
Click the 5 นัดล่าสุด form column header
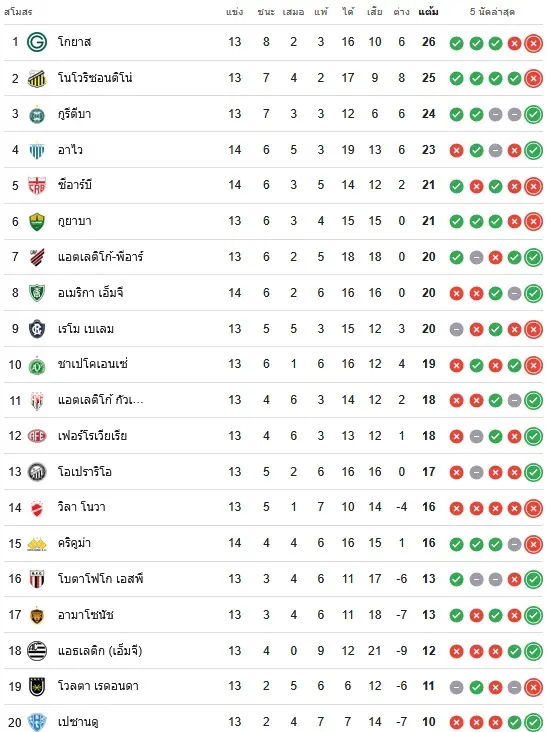click(492, 12)
